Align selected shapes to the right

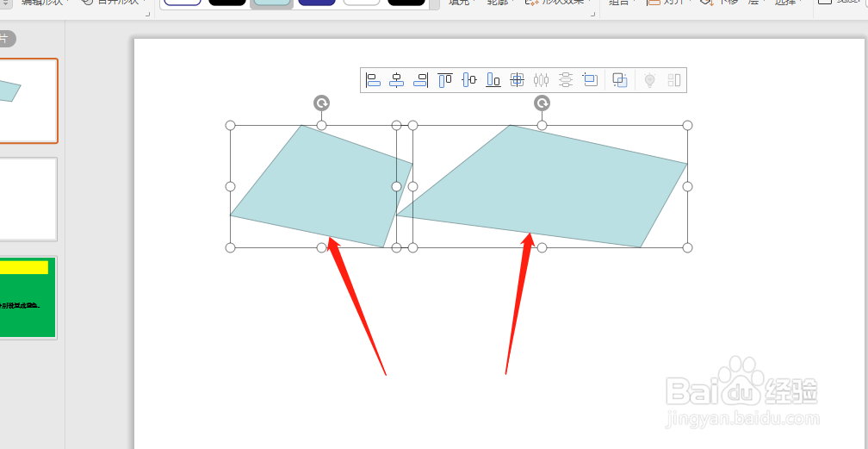[x=421, y=80]
